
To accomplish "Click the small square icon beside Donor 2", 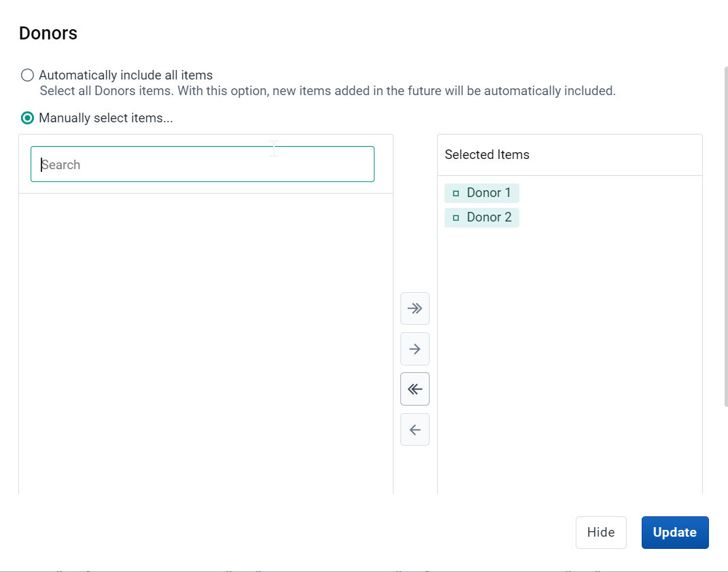I will [x=456, y=217].
